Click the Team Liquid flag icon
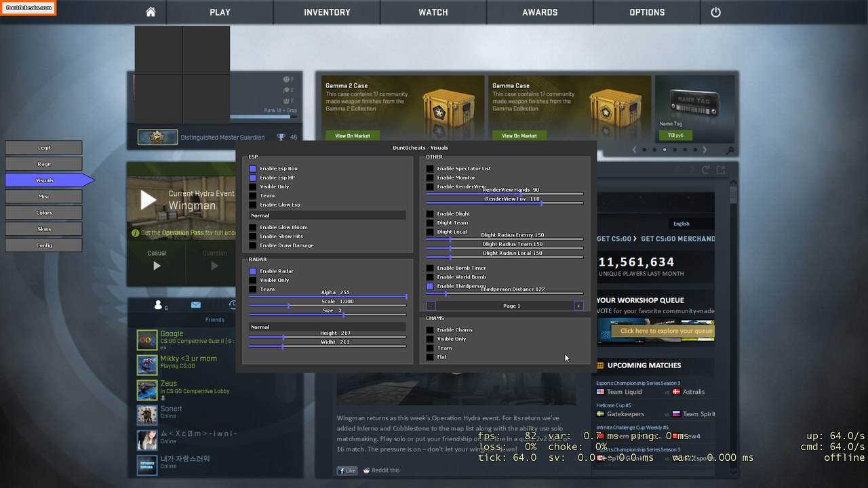The image size is (868, 488). tap(600, 392)
